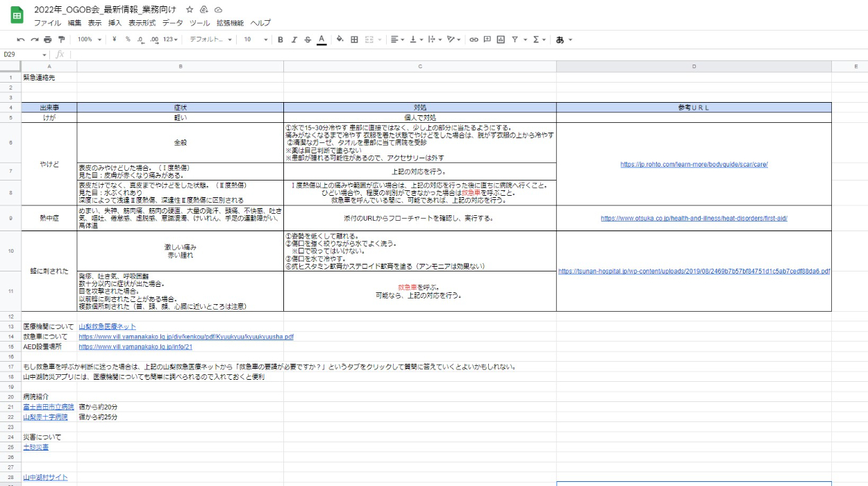Screen dimensions: 868x486
Task: Open the データ menu
Action: (x=172, y=23)
